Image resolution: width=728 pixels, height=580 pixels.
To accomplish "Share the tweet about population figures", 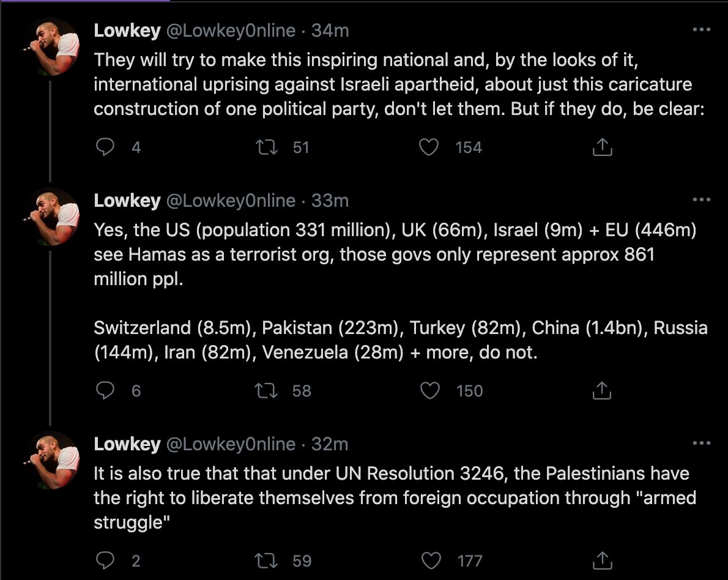I will (x=602, y=390).
